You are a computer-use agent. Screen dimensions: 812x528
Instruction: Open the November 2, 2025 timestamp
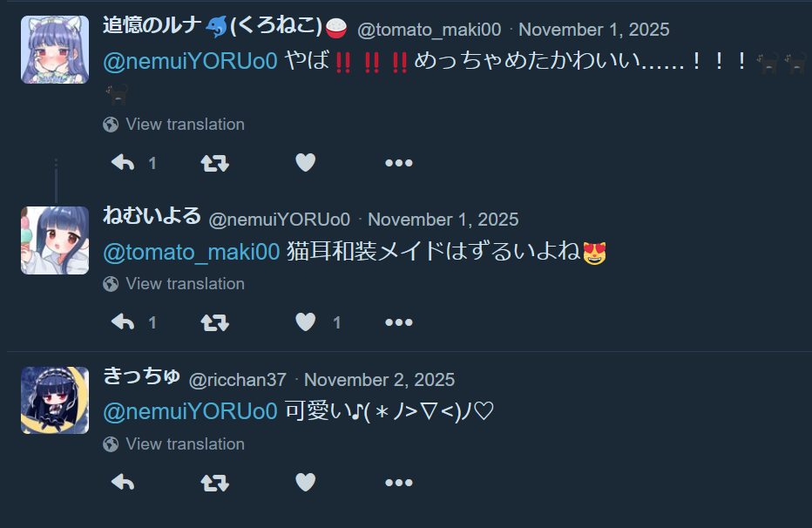(379, 380)
